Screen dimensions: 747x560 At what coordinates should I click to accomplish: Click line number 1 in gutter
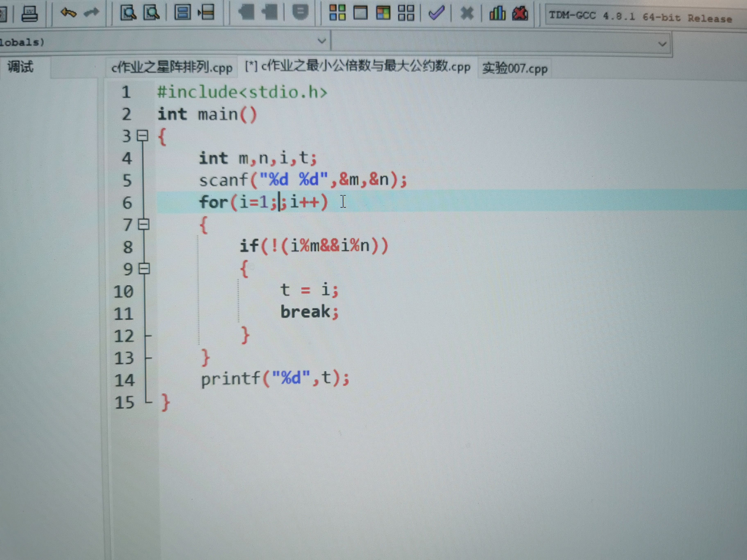coord(126,92)
